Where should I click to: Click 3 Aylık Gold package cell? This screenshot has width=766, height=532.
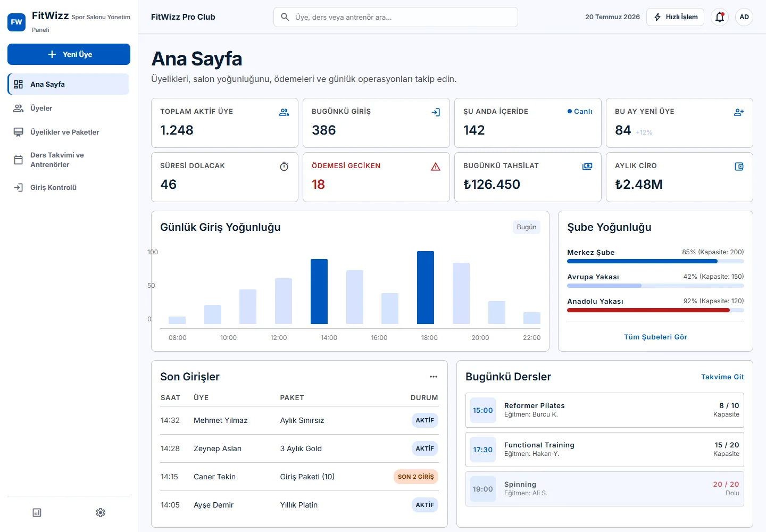coord(301,448)
